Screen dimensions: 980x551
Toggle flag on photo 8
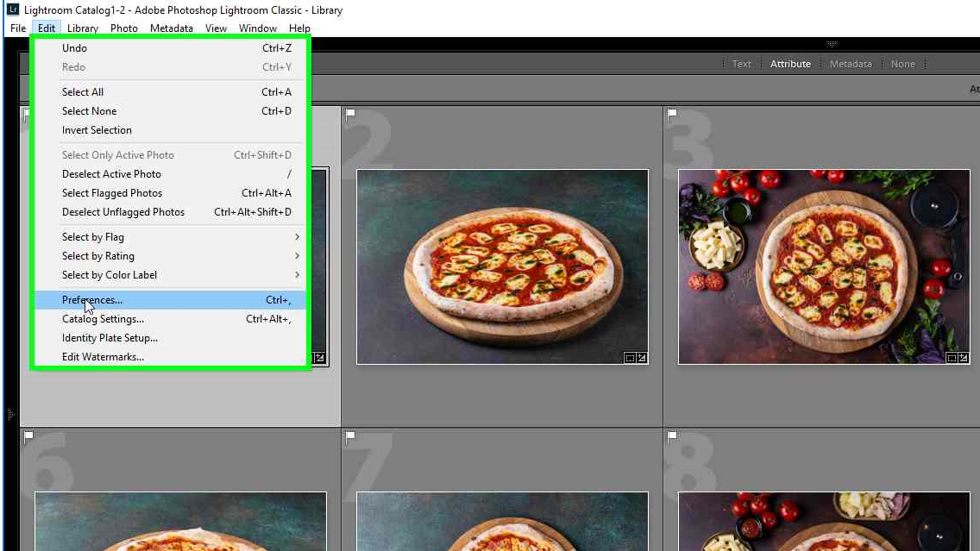click(673, 436)
